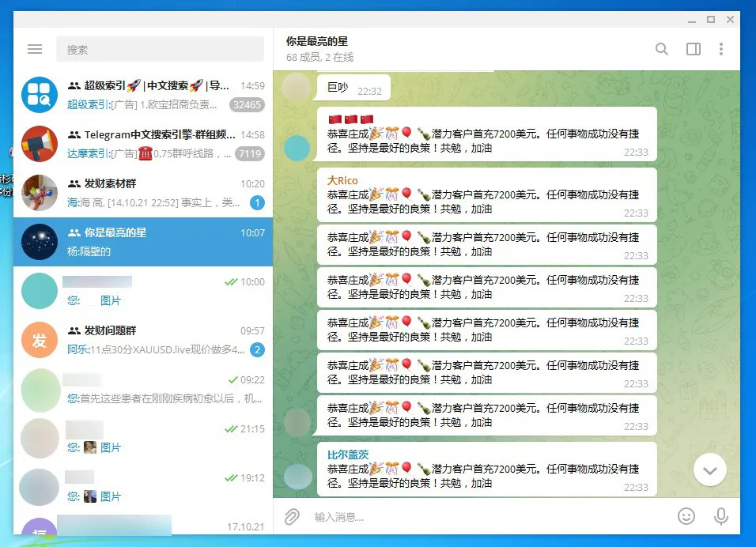Focus the 搜索 search field

(160, 49)
